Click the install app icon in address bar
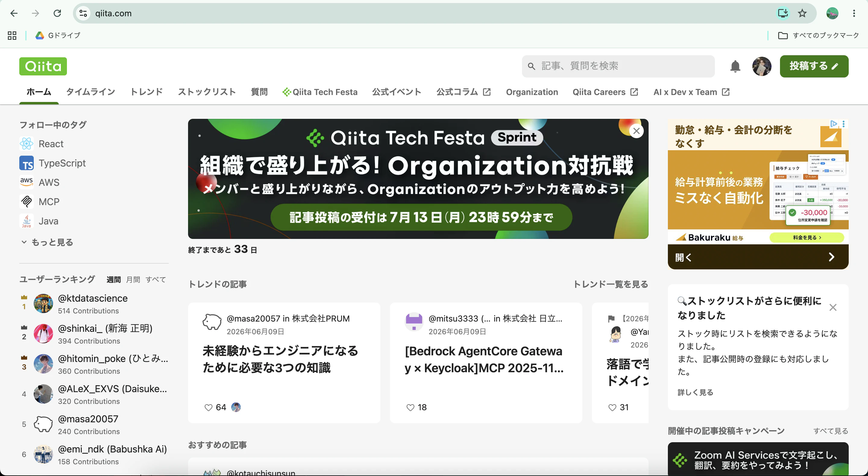 [782, 13]
